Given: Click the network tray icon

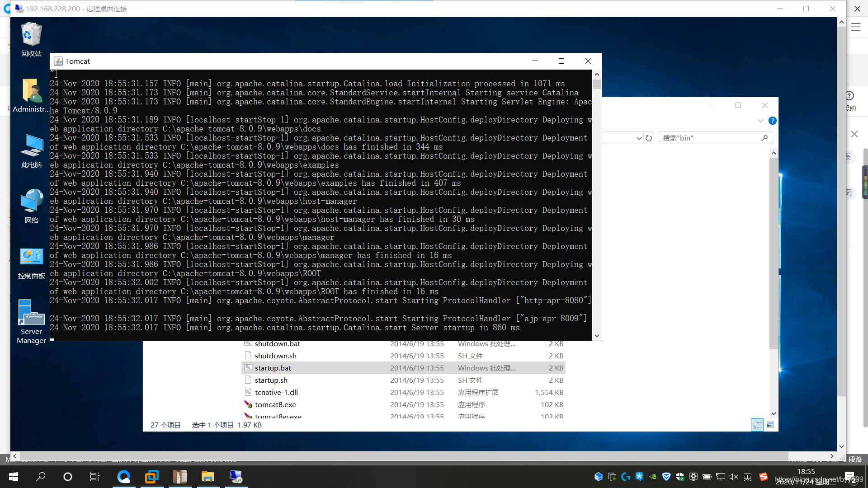Looking at the screenshot, I should (x=721, y=476).
